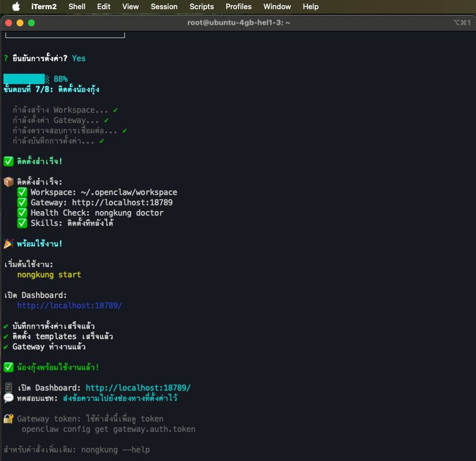Click the checkmark box next to Health Check
This screenshot has width=476, height=461.
[x=22, y=213]
